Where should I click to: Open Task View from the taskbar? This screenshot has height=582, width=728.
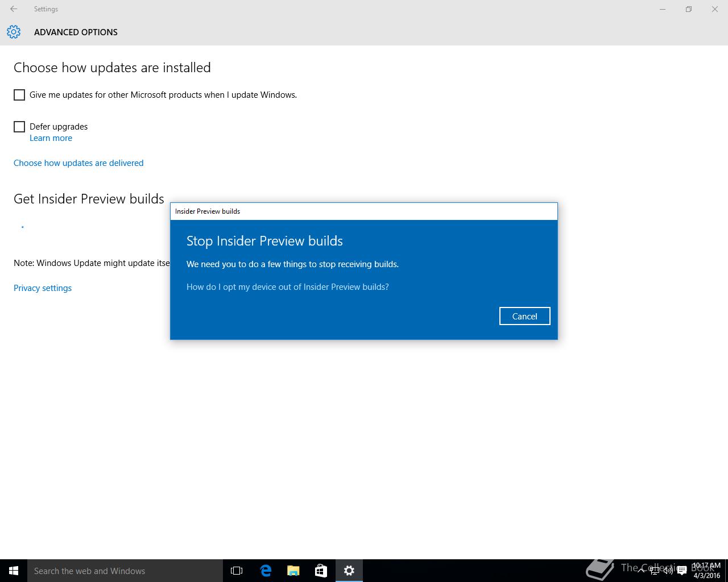point(237,571)
